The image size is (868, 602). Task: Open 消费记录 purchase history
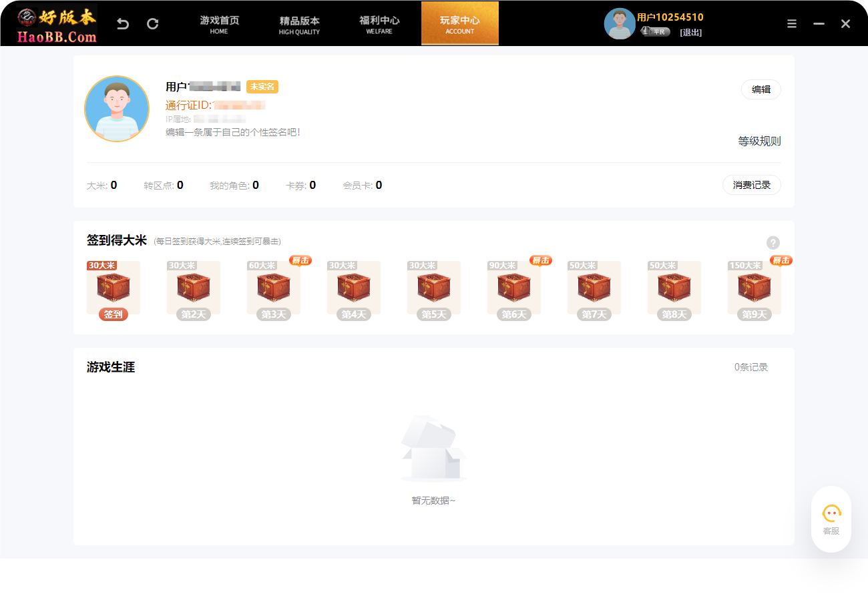pos(751,185)
